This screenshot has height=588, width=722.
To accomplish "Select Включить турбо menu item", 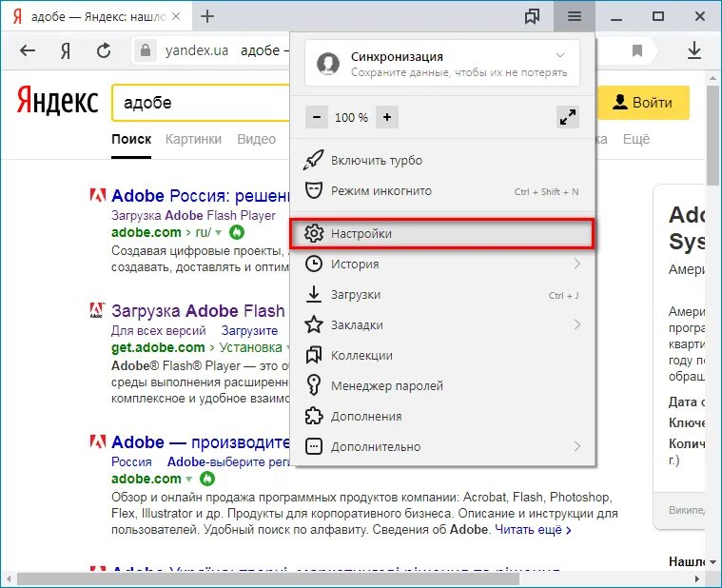I will 442,160.
